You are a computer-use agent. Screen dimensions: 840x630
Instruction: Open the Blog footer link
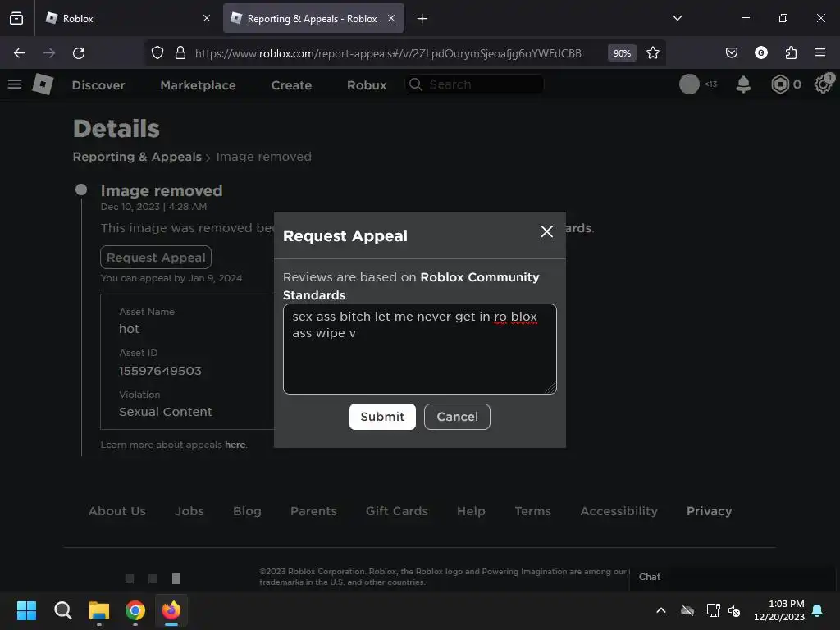pos(247,511)
